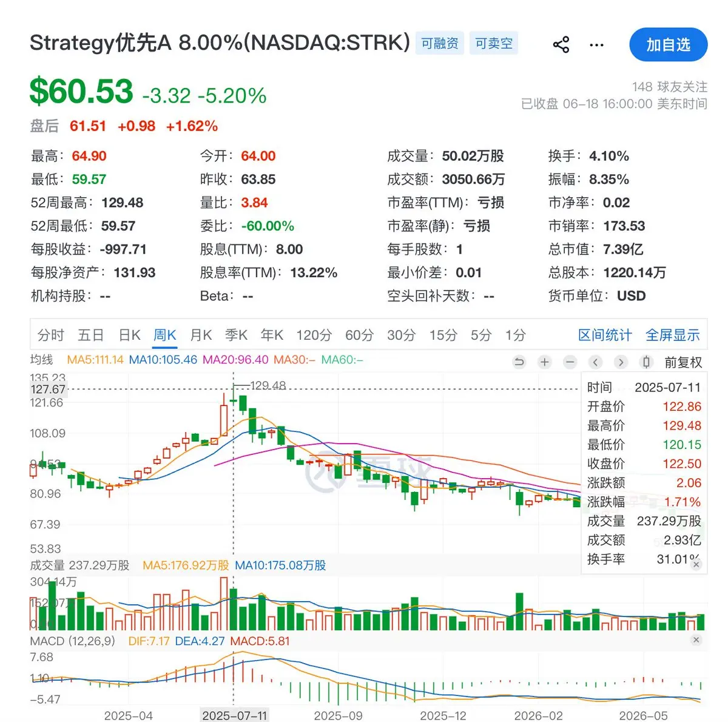Image resolution: width=728 pixels, height=722 pixels.
Task: Click the 股息率(TTM) 13.22% value
Action: (314, 272)
